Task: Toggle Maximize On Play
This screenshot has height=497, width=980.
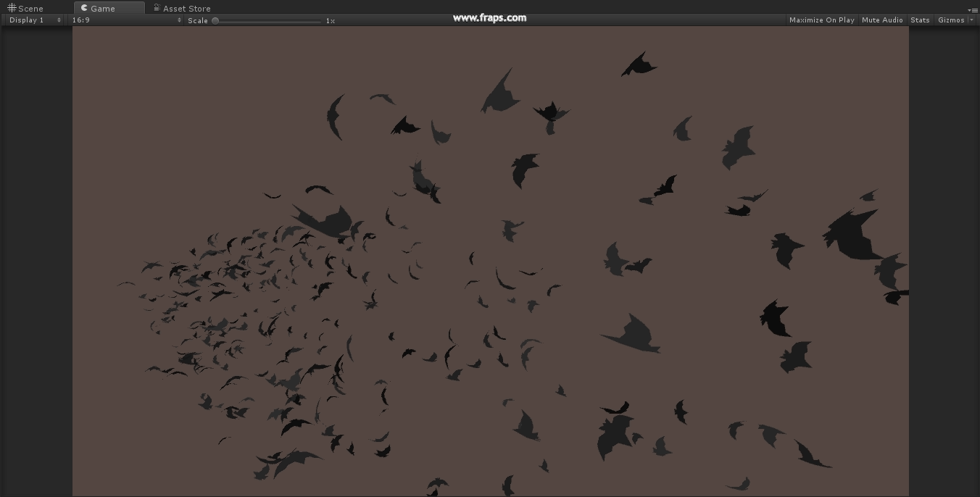Action: pyautogui.click(x=822, y=20)
